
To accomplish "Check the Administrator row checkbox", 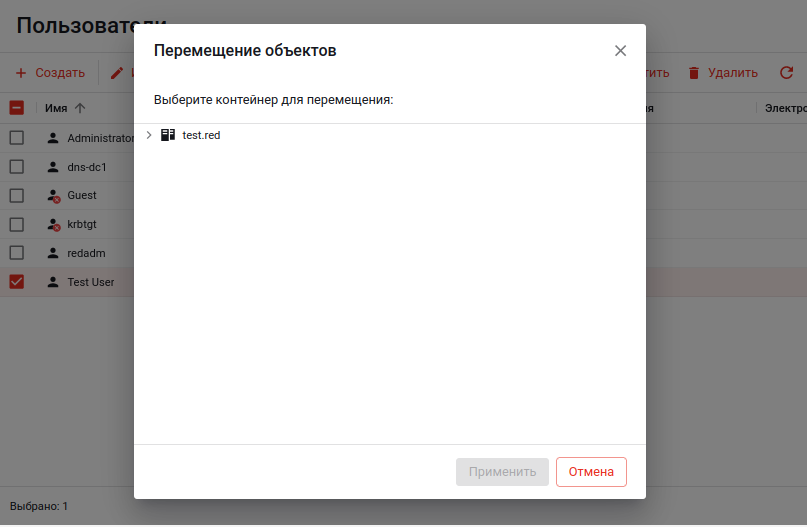I will (x=17, y=138).
